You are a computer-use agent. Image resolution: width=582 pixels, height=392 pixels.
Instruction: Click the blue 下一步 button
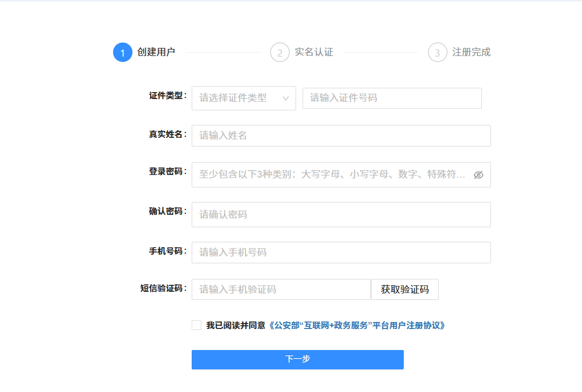[297, 359]
